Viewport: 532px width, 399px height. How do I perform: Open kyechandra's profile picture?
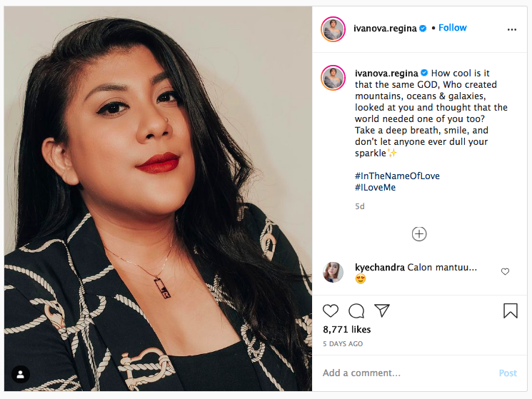point(333,272)
